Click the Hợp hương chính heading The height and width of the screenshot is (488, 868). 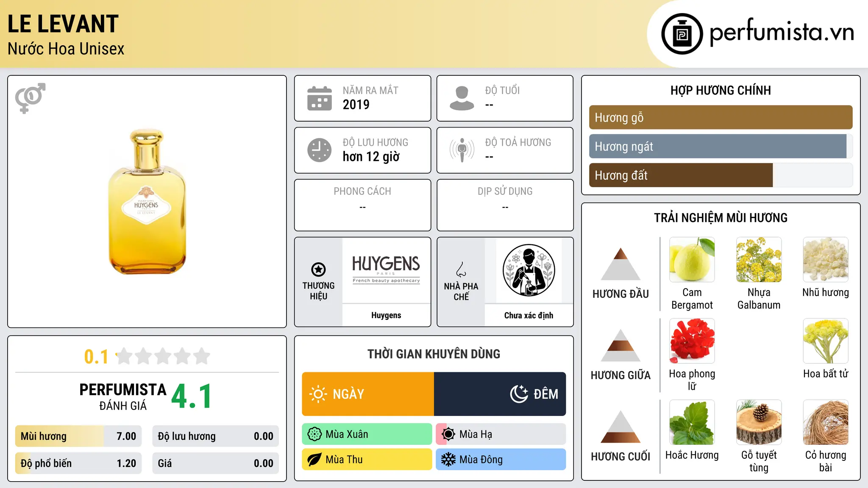(721, 90)
